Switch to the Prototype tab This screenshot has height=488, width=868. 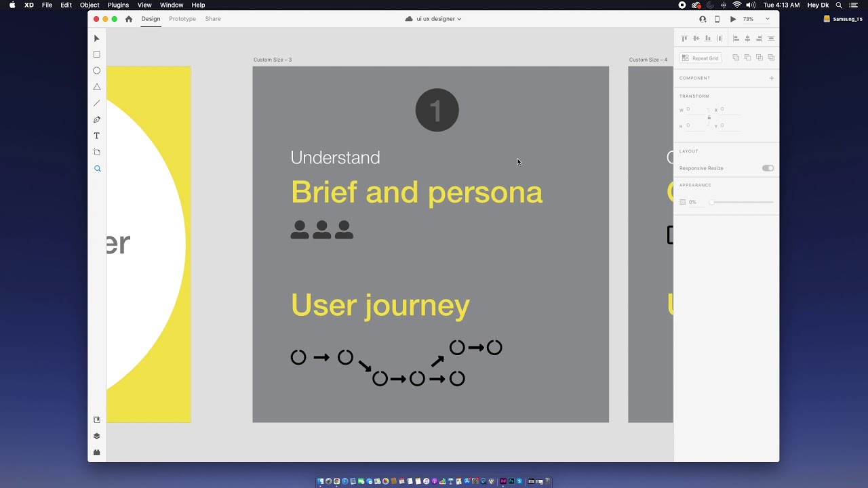tap(182, 19)
